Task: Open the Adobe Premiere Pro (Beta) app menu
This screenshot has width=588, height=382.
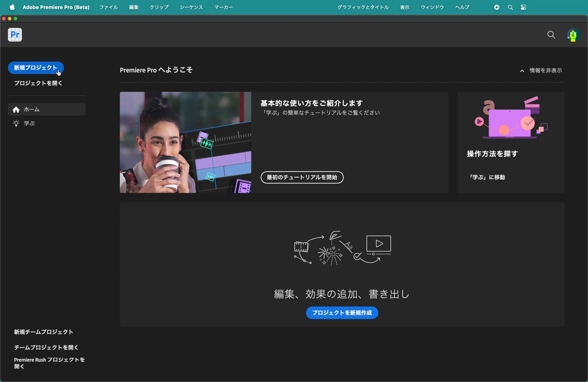Action: coord(56,7)
